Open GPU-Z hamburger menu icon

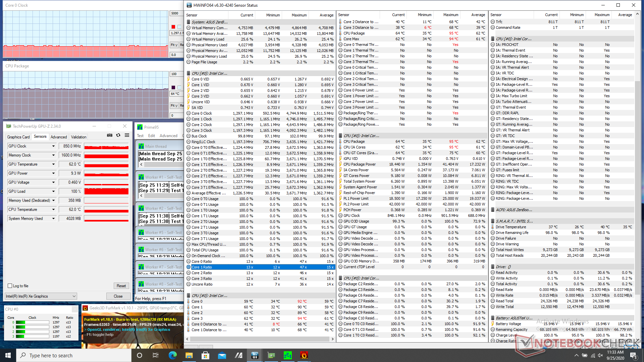tap(127, 135)
